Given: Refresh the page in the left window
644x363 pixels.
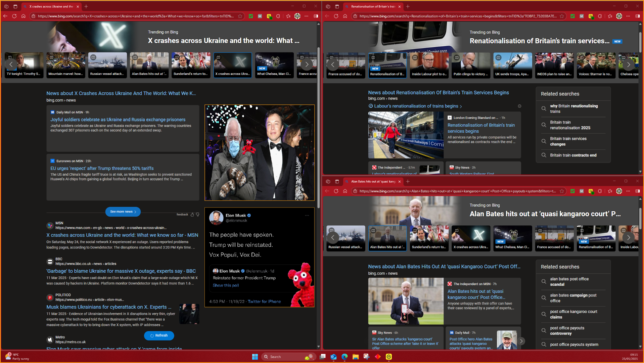Looking at the screenshot, I should [14, 16].
